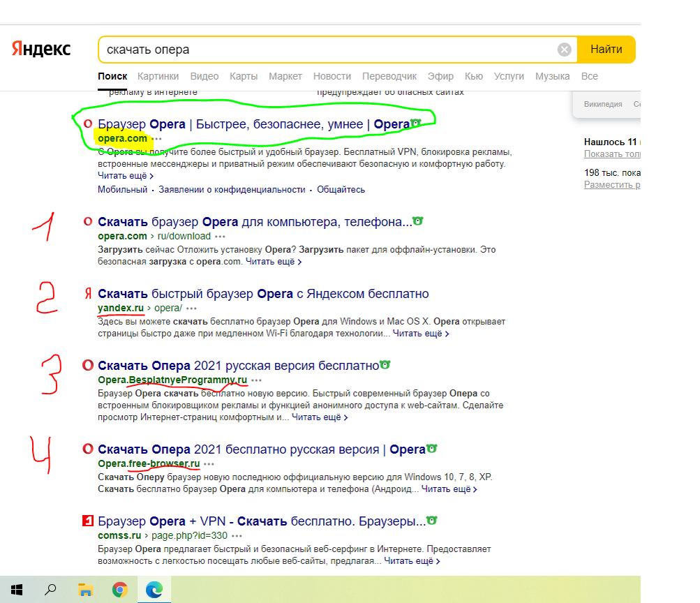Image resolution: width=700 pixels, height=603 pixels.
Task: Click green badge after 'Скачать бесплатно. Браузеры...'
Action: pos(432,520)
